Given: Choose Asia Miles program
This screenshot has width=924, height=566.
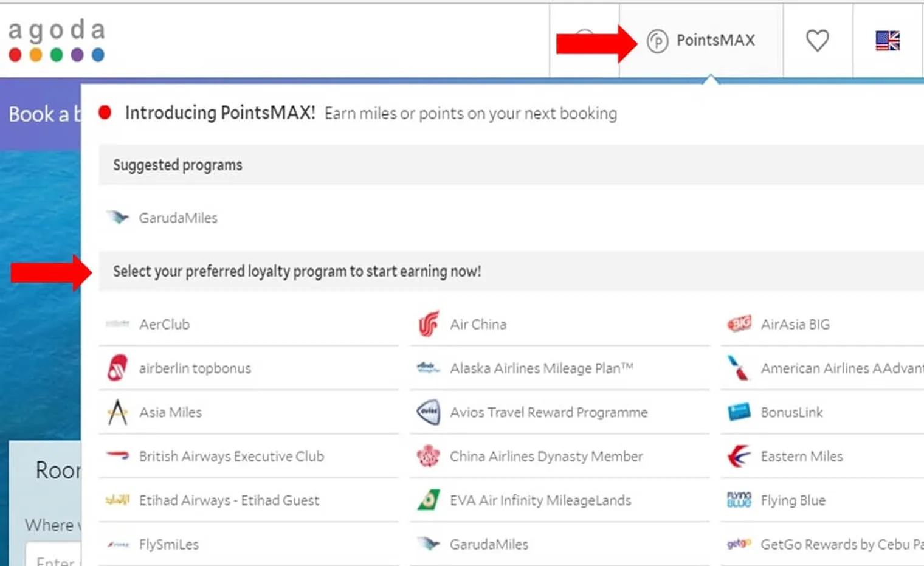Looking at the screenshot, I should pos(170,412).
